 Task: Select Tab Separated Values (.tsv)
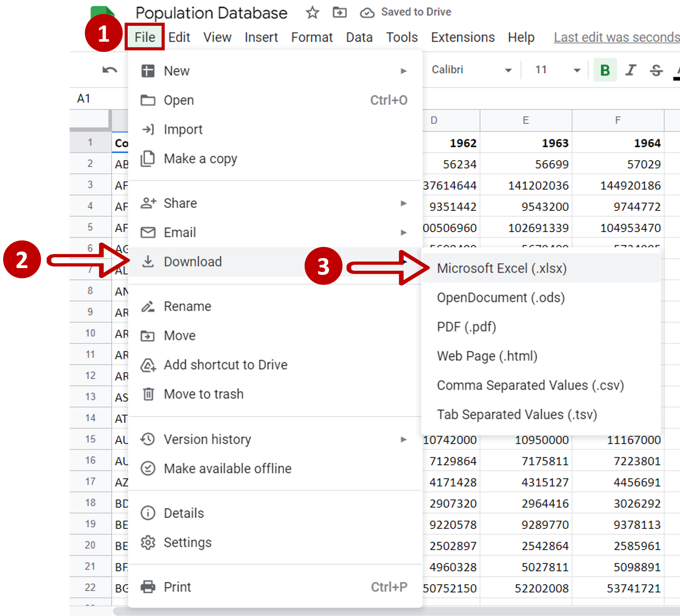[x=541, y=415]
